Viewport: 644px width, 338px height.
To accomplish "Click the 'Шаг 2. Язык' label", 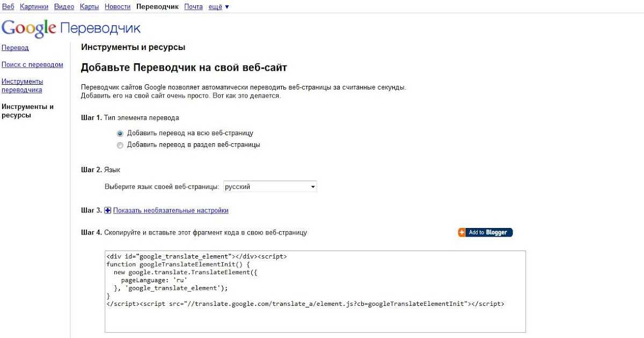I will click(x=101, y=170).
